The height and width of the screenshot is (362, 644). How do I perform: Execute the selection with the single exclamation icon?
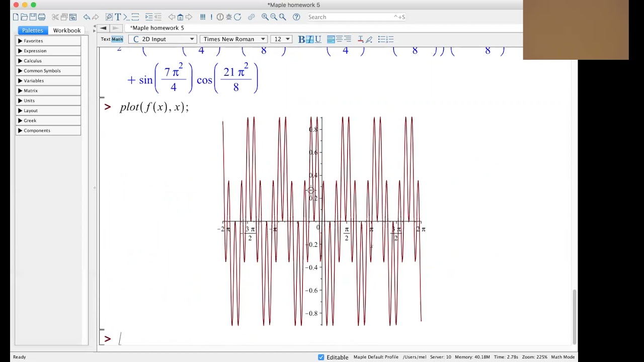211,17
